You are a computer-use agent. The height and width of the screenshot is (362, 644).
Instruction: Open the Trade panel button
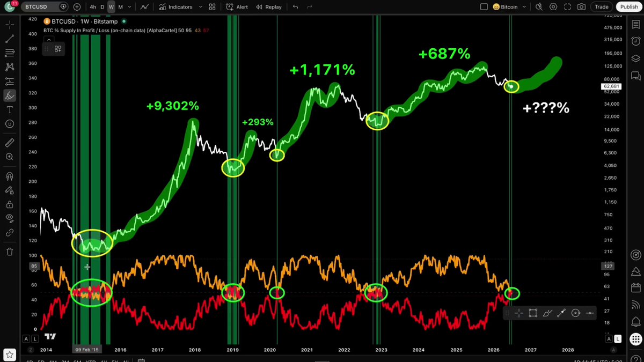point(602,7)
